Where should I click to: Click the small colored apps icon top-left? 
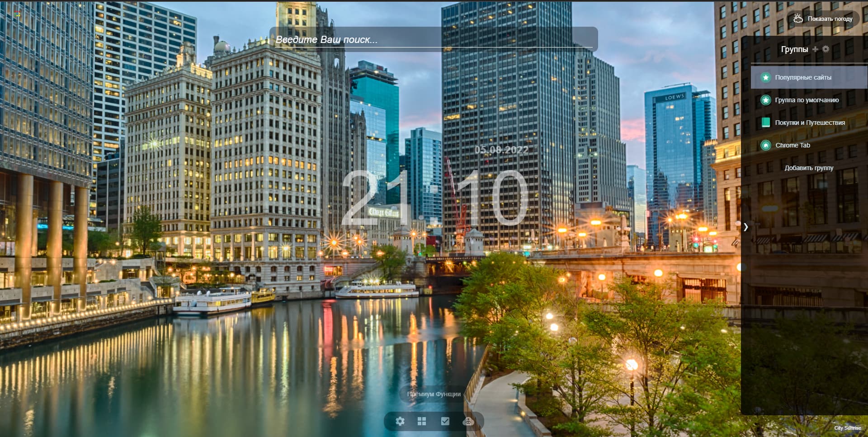17,14
